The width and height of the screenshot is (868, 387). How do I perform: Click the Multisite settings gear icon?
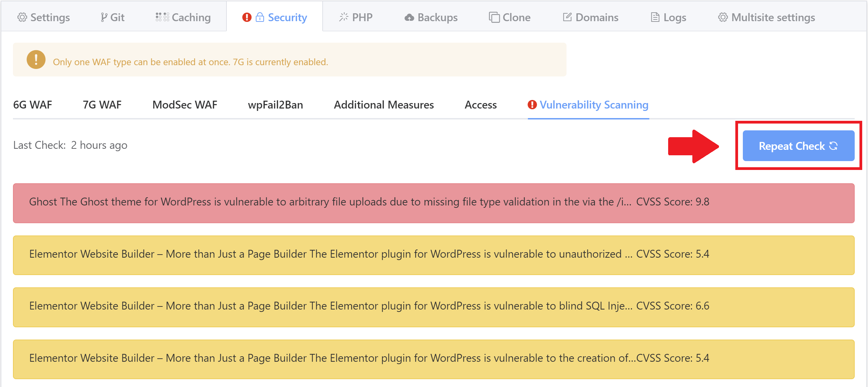pos(723,17)
